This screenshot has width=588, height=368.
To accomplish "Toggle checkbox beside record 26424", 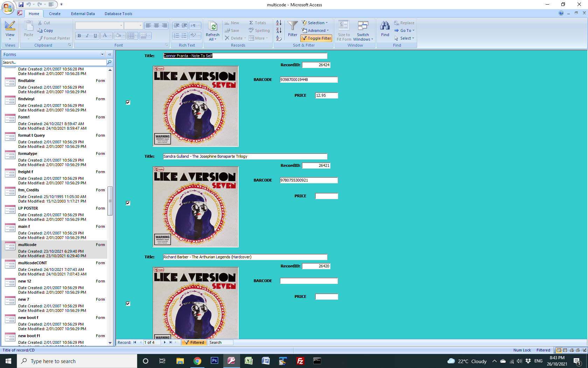I will point(128,102).
